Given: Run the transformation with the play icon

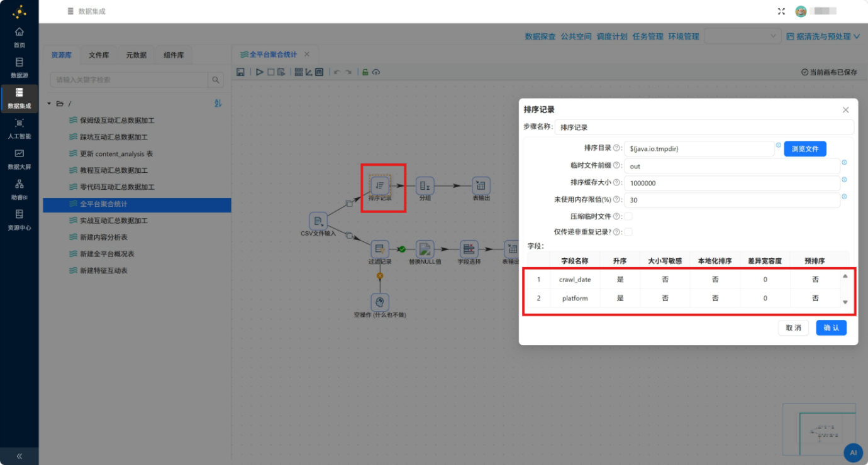Looking at the screenshot, I should (x=259, y=72).
